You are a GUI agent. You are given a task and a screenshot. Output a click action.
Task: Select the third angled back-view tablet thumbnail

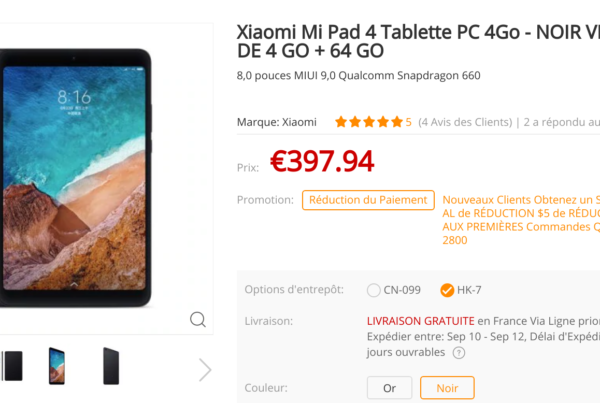(x=111, y=366)
